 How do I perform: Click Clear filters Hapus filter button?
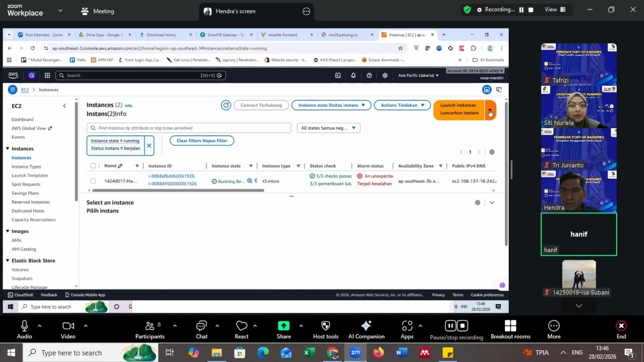202,141
